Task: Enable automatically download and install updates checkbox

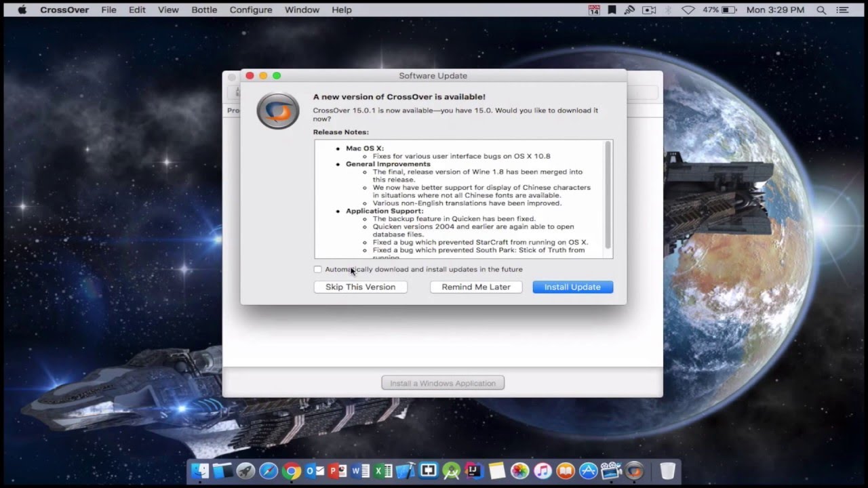Action: pos(317,269)
